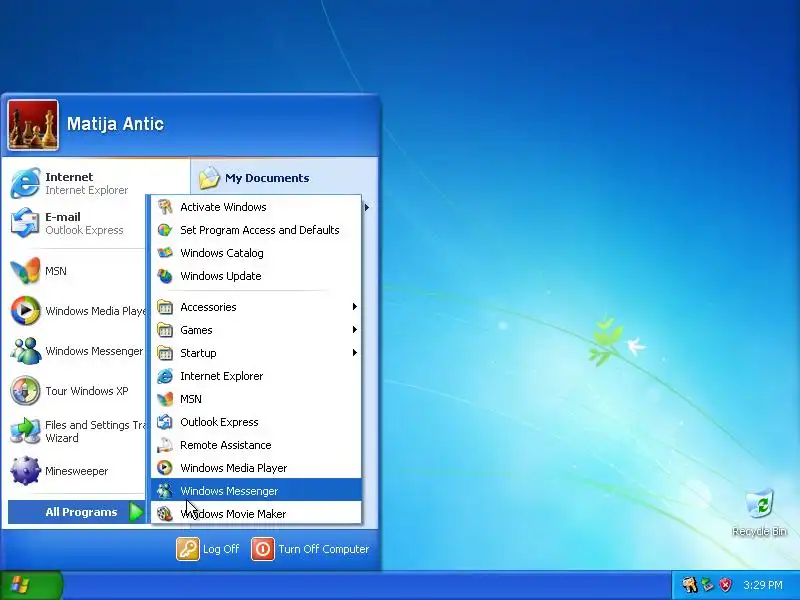Image resolution: width=800 pixels, height=600 pixels.
Task: Click Internet Explorer icon in All Programs list
Action: 165,376
